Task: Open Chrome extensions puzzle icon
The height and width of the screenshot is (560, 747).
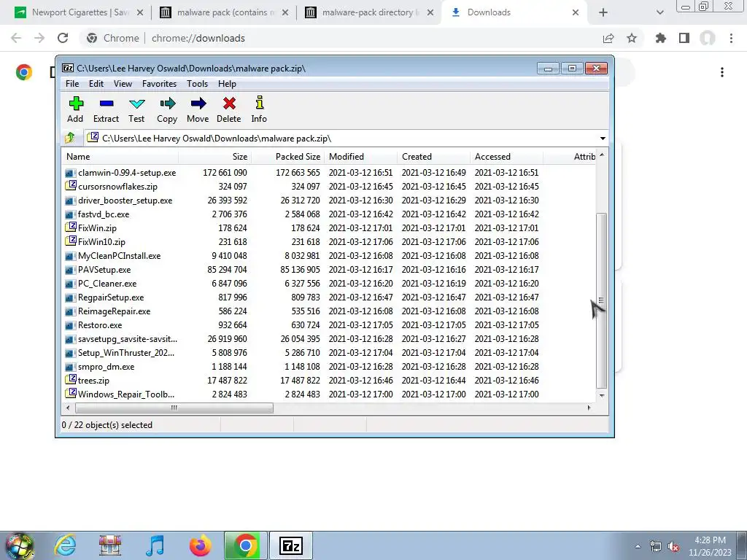Action: 660,38
